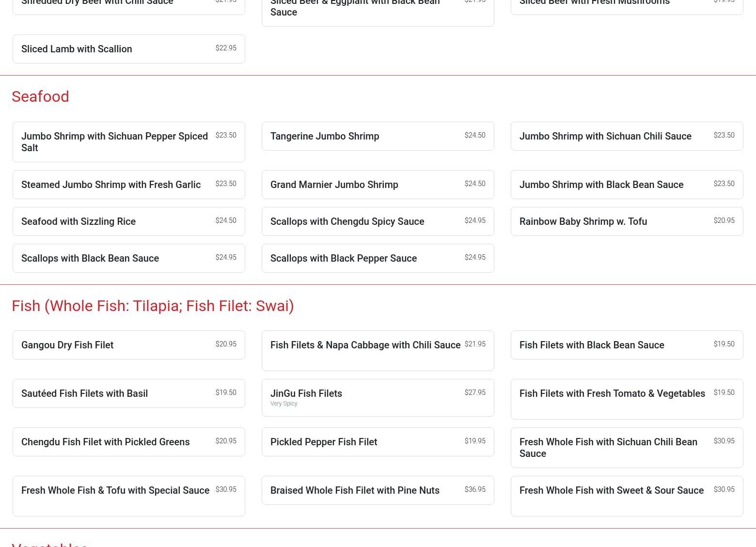Click the Seafood section heading
Image resolution: width=756 pixels, height=547 pixels.
(40, 96)
